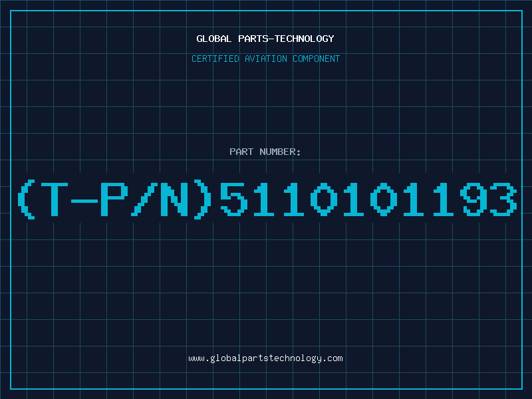The image size is (532, 399).
Task: Click the large letter P in the prefix
Action: tap(114, 199)
